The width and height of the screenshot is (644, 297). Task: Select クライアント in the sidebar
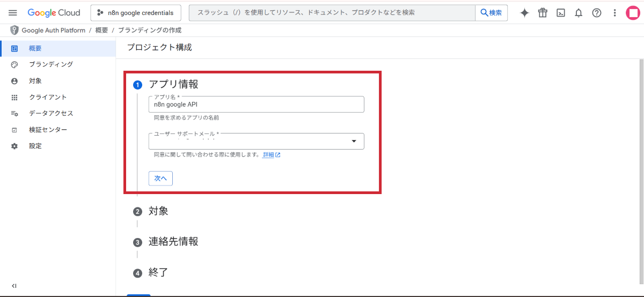48,97
